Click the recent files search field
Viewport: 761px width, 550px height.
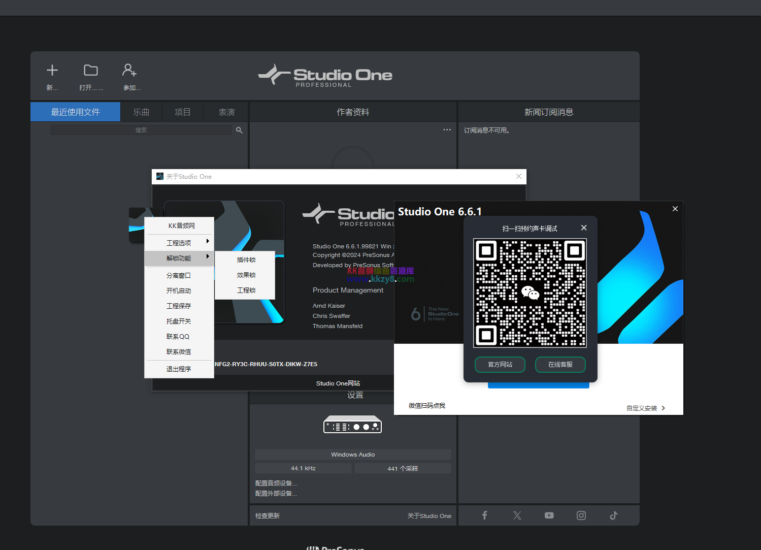pyautogui.click(x=141, y=130)
